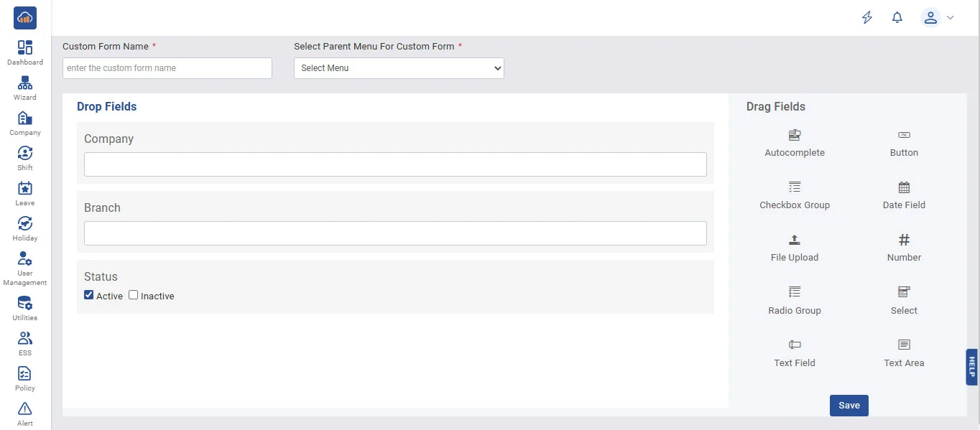Click the lightning bolt quick actions icon
This screenshot has height=430, width=980.
(867, 18)
